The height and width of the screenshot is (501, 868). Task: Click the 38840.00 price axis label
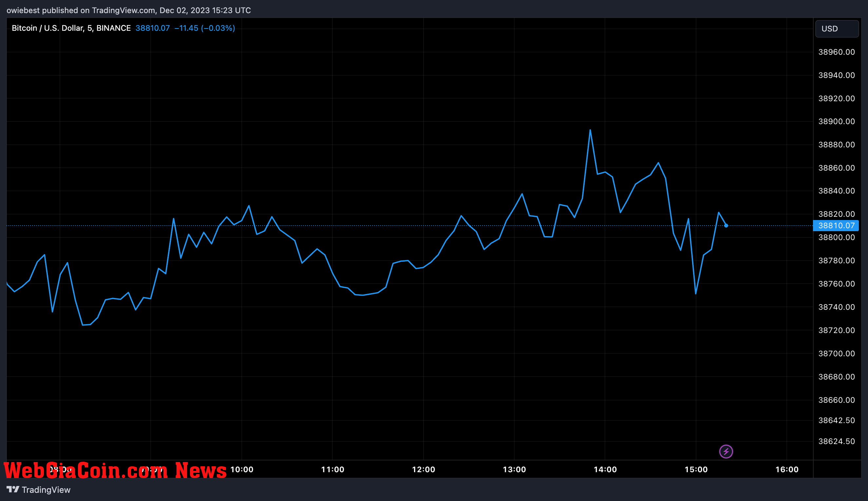[x=836, y=191]
